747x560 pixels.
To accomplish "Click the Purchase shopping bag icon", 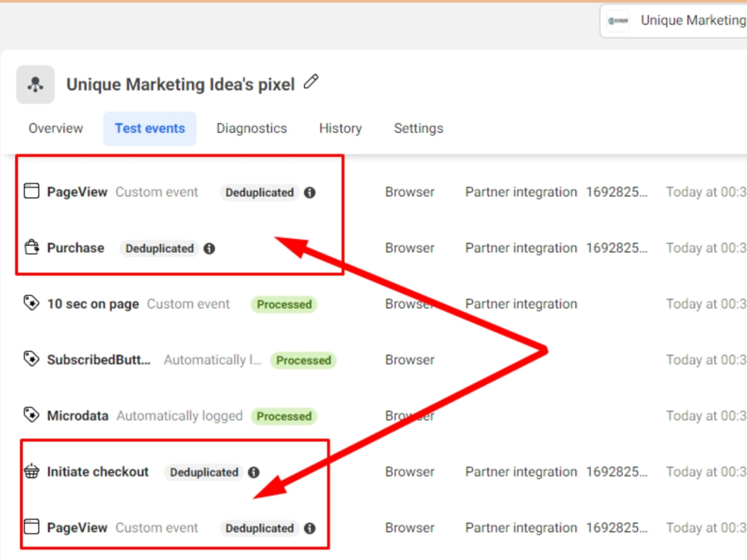I will coord(31,247).
